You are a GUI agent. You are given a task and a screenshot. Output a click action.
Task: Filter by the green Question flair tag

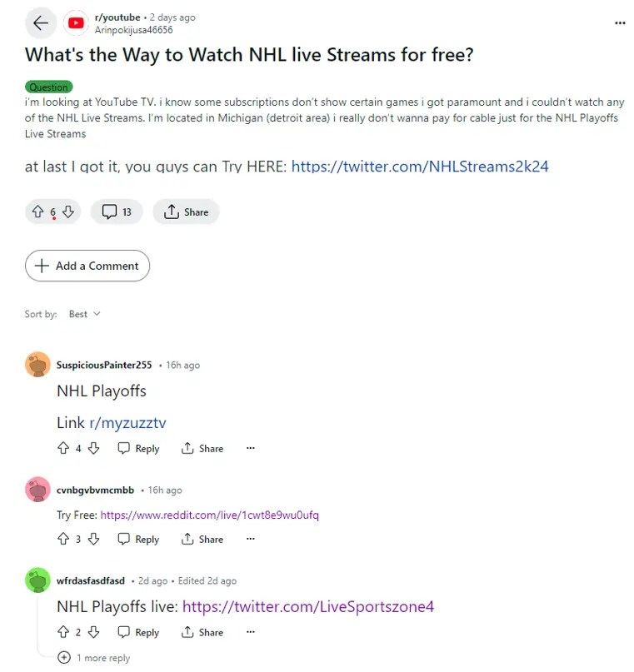[49, 87]
